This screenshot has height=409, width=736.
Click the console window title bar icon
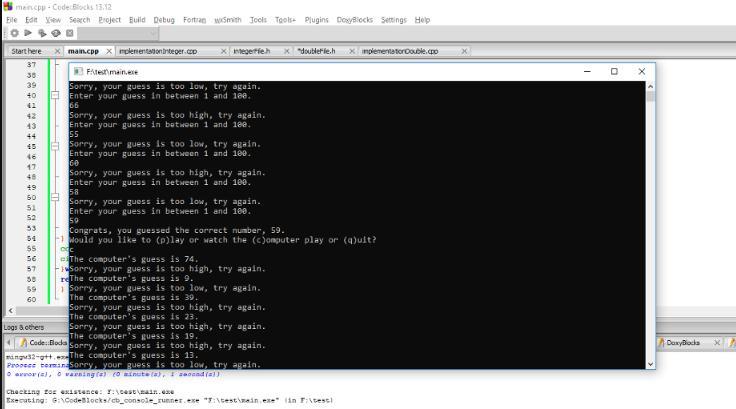(x=78, y=71)
